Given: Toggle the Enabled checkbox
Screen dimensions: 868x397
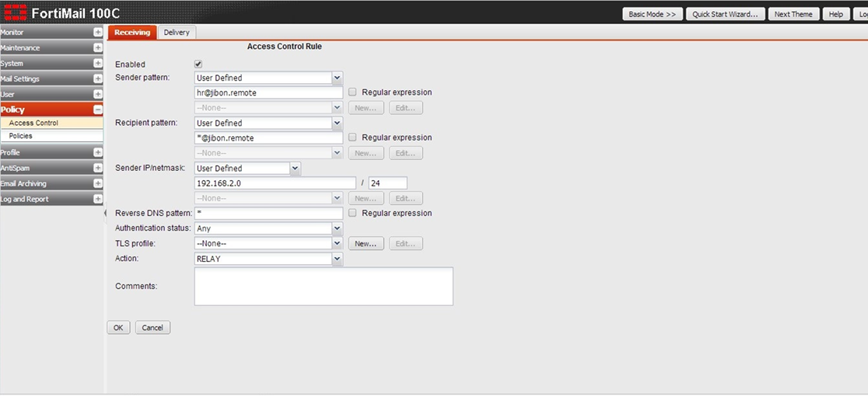Looking at the screenshot, I should 198,64.
